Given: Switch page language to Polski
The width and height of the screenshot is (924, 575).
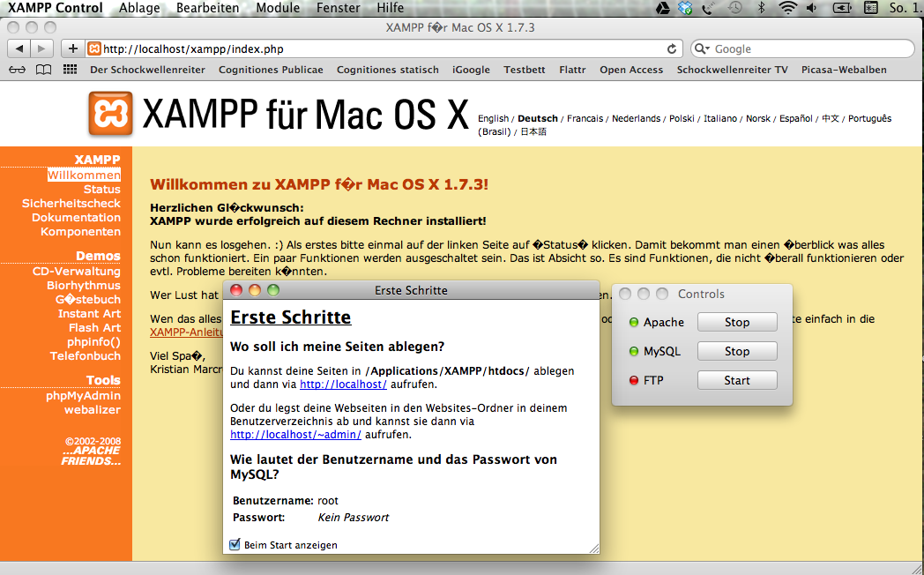Looking at the screenshot, I should tap(682, 118).
